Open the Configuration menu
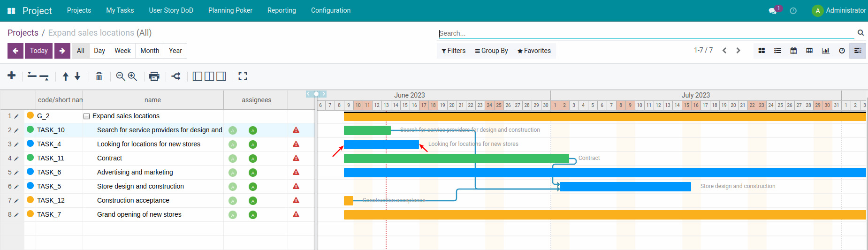 pos(331,10)
